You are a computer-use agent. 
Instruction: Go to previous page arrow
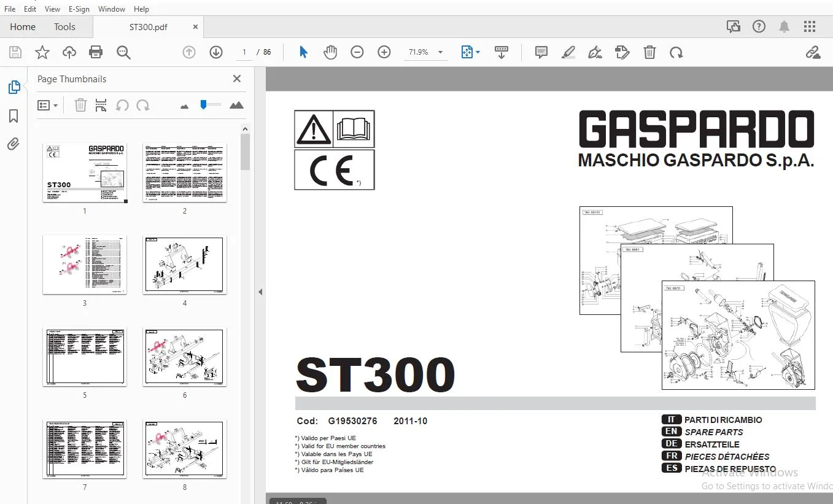point(189,53)
